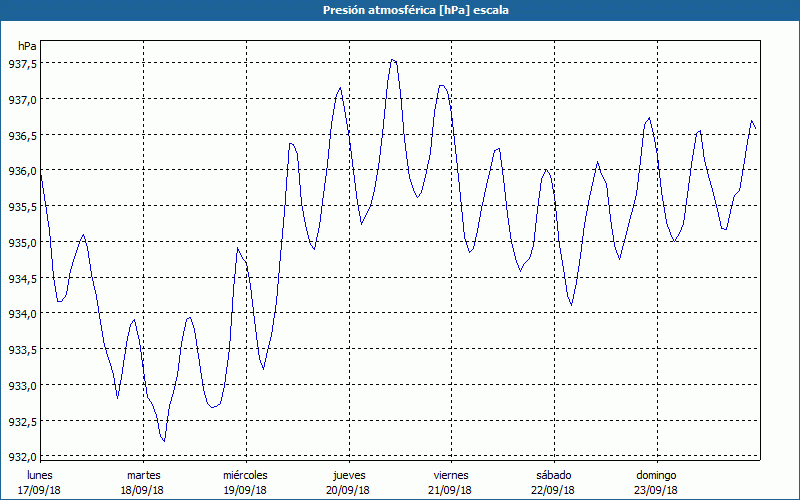800x500 pixels.
Task: Select the 933,5 axis label
Action: point(22,349)
